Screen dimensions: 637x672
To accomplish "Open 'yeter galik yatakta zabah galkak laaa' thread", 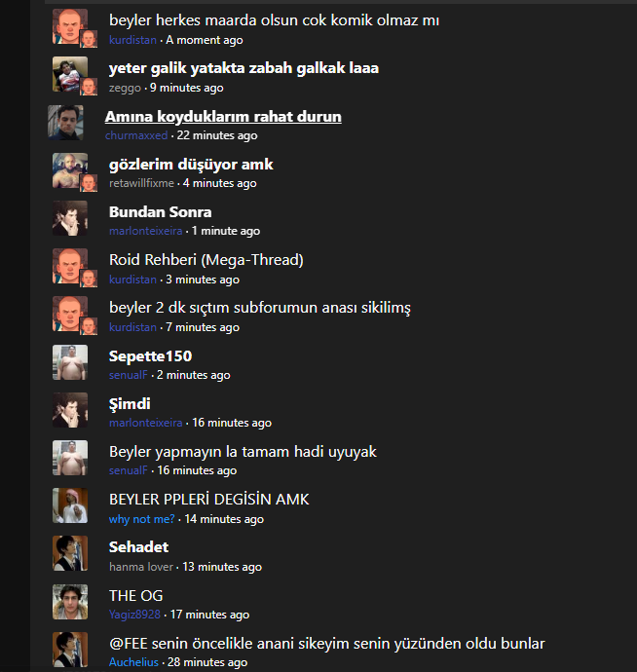I will click(x=244, y=68).
